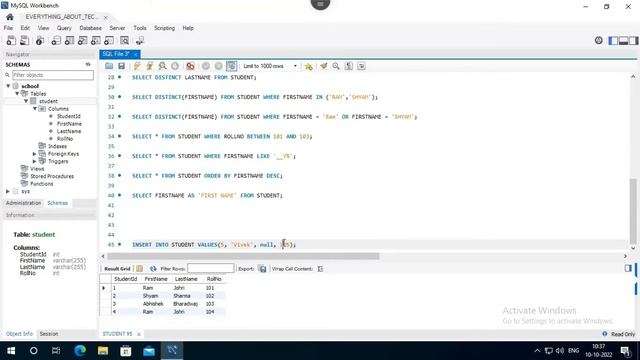Click the commit transaction icon
This screenshot has width=640, height=360.
[206, 66]
